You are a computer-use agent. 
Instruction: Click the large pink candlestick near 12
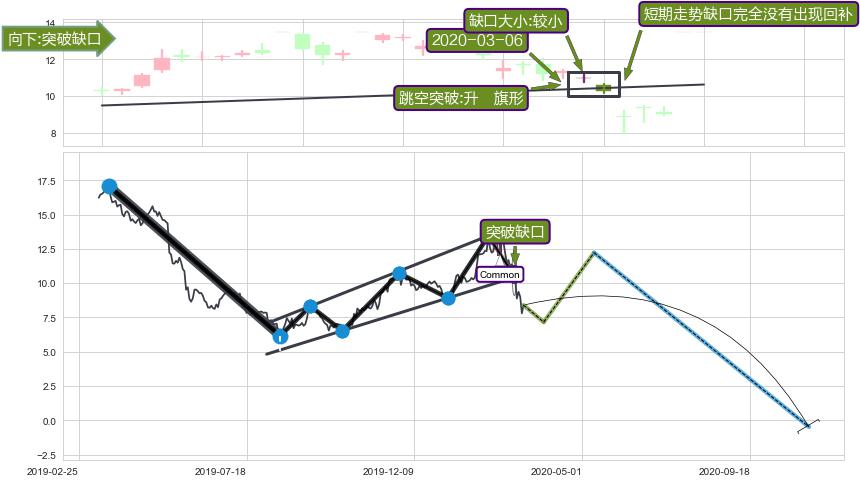point(162,64)
